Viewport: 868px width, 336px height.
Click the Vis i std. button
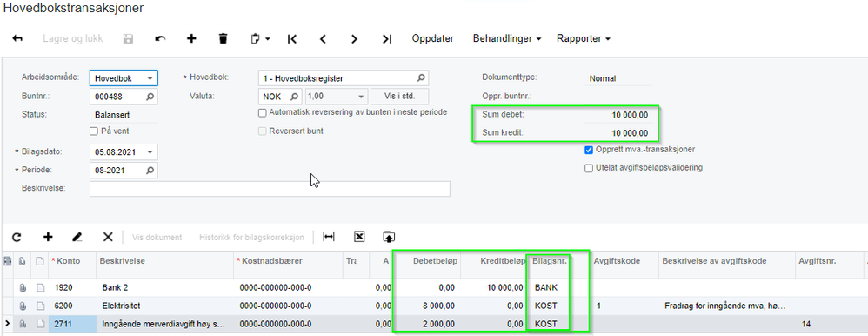tap(400, 97)
